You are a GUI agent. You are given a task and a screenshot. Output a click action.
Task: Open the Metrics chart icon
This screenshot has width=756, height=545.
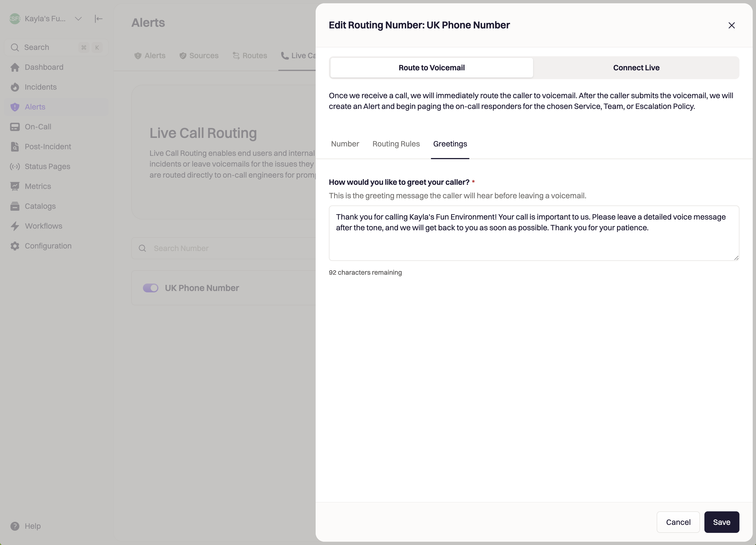click(x=15, y=186)
